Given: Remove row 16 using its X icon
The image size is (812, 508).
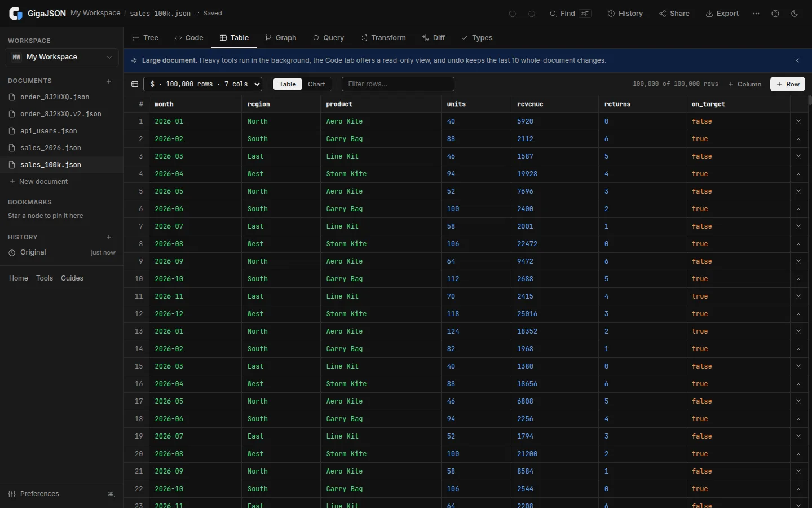Looking at the screenshot, I should [x=798, y=384].
